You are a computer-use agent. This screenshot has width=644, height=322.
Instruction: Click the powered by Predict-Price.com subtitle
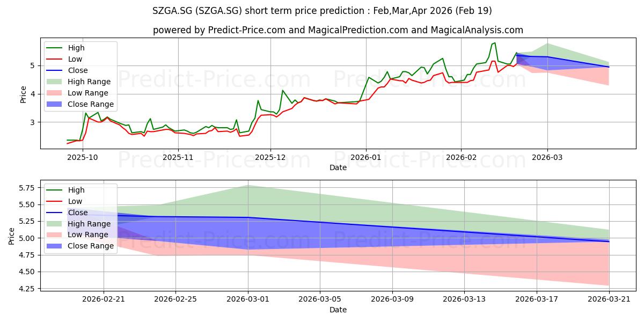point(338,30)
